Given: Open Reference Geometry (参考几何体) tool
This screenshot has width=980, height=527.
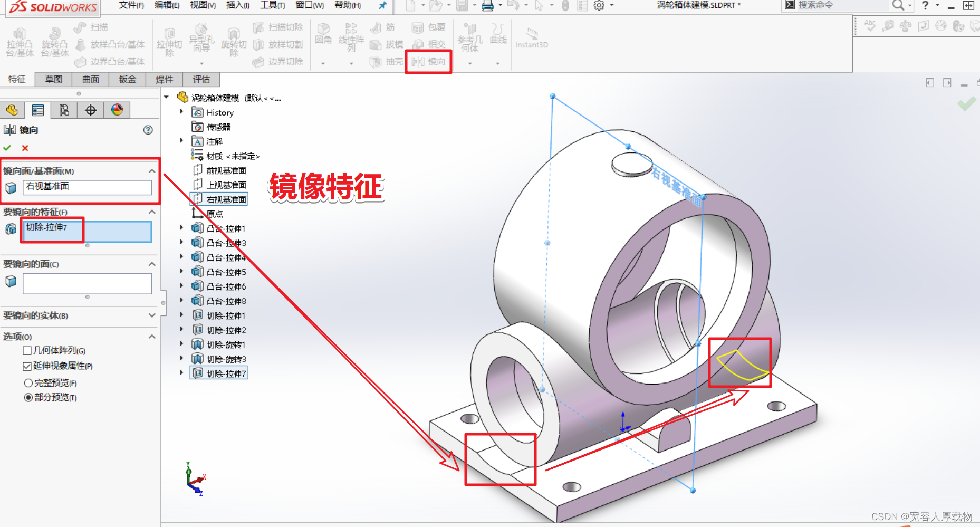Looking at the screenshot, I should click(470, 38).
